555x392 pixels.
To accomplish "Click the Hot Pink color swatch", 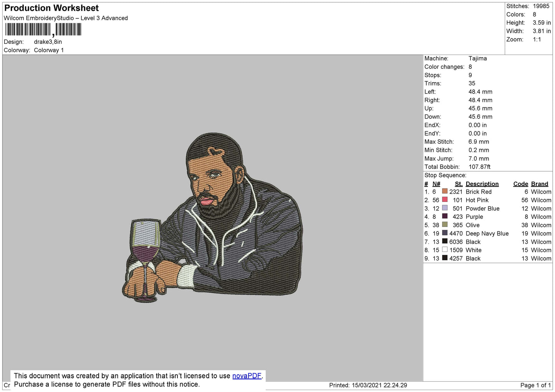I will pyautogui.click(x=445, y=200).
